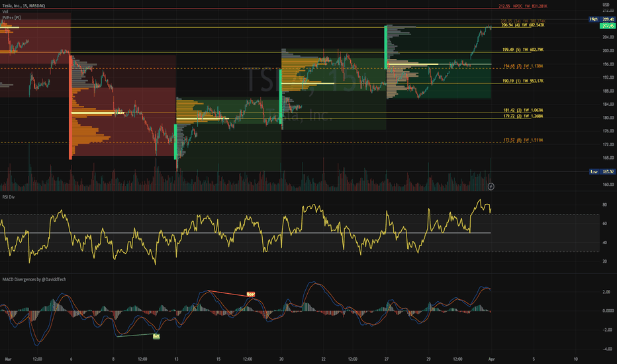Screen dimensions: 617x364
Task: Click 200.00 on the price scale
Action: point(608,51)
